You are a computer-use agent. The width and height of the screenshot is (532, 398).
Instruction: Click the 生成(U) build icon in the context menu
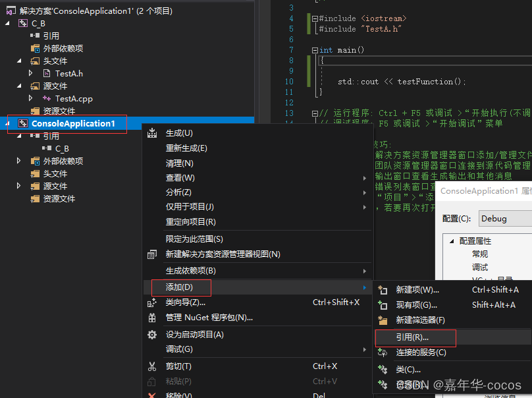(152, 133)
